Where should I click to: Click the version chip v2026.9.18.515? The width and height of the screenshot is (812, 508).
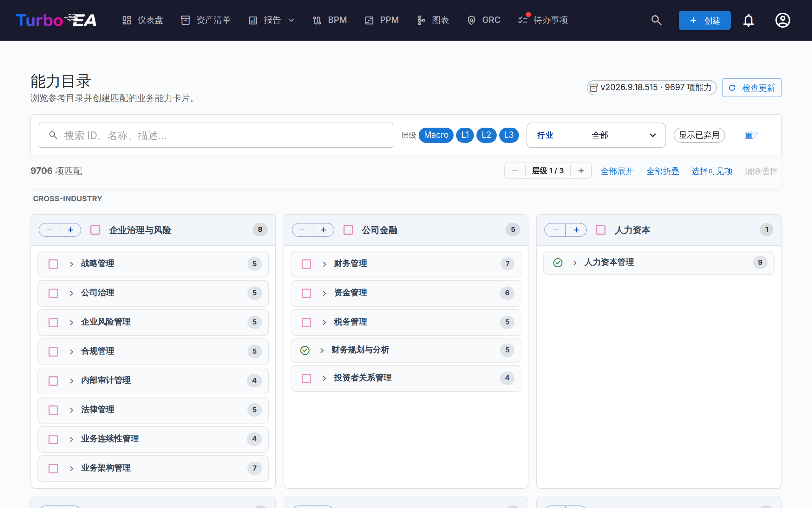point(651,88)
